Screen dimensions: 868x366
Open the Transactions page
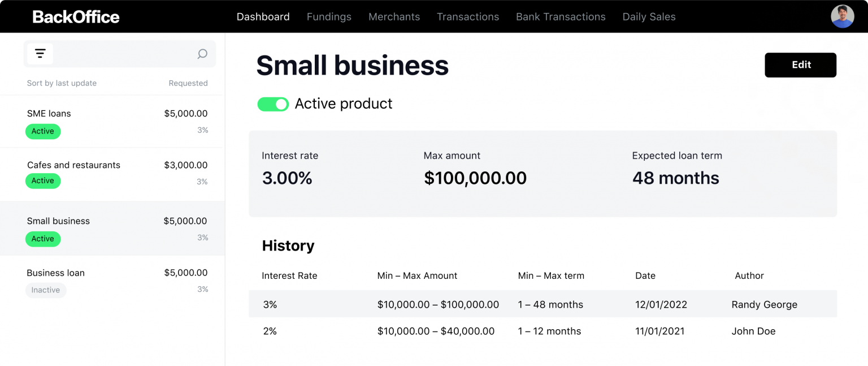468,16
